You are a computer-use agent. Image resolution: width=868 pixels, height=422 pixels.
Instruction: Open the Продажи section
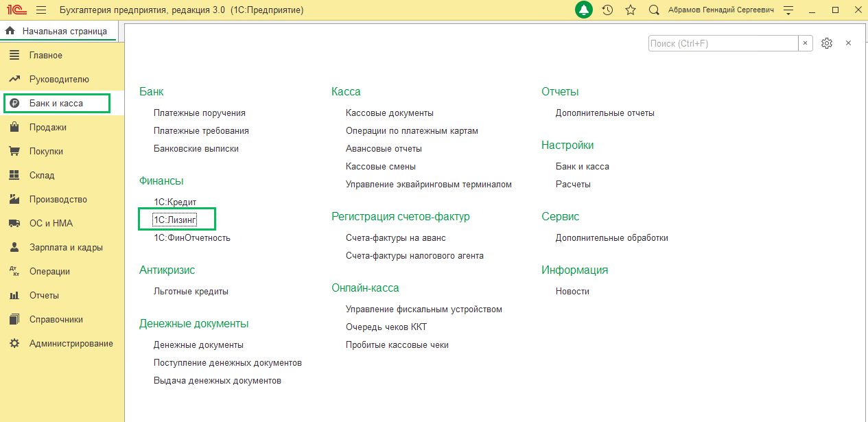48,128
